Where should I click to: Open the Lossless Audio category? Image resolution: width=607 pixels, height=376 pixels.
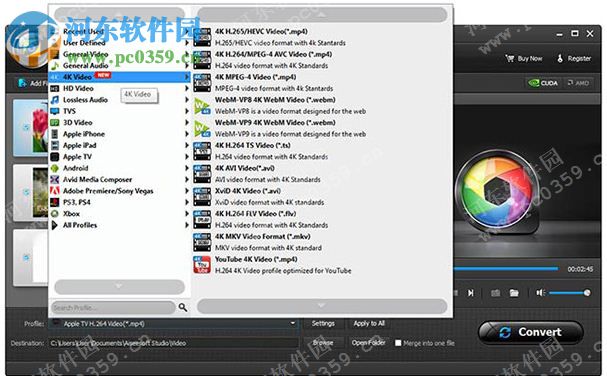point(120,100)
